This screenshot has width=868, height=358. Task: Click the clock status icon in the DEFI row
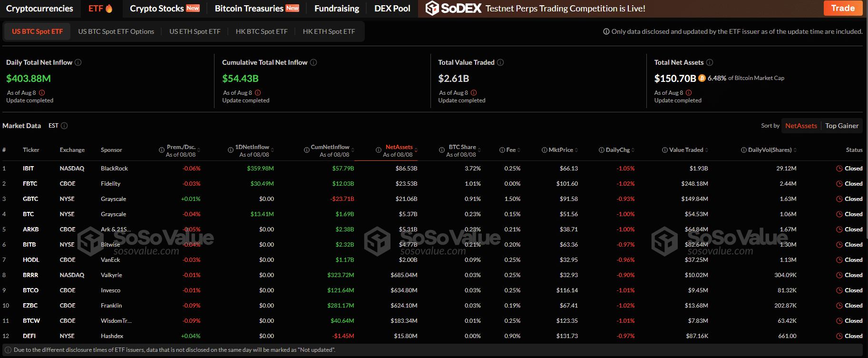coord(839,336)
